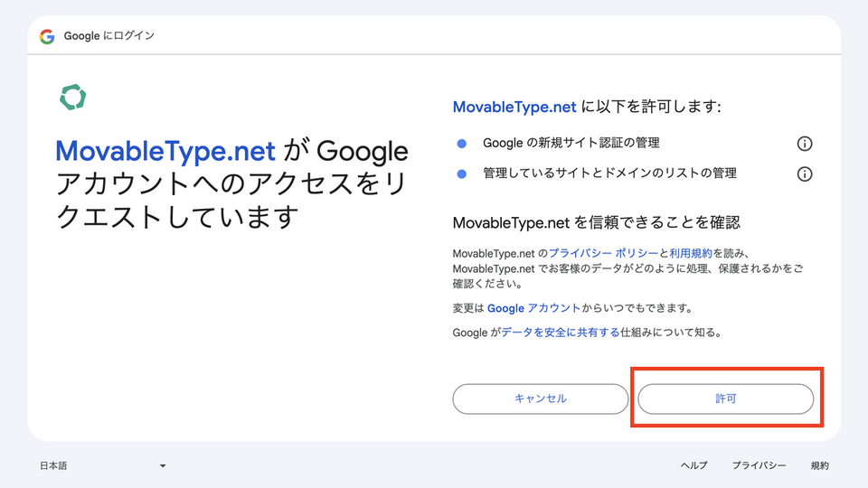Open ヘルプ in the footer
Screen dimensions: 868x488
693,466
